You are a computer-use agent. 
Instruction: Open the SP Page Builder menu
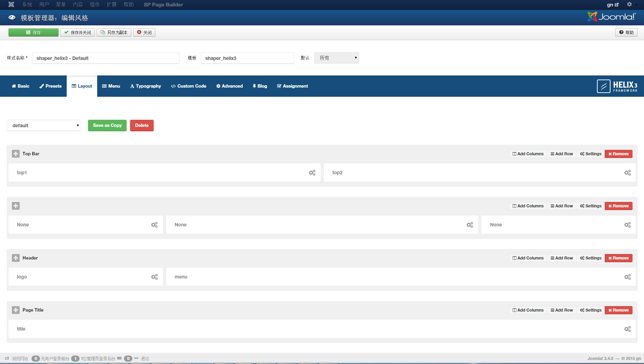pos(163,4)
